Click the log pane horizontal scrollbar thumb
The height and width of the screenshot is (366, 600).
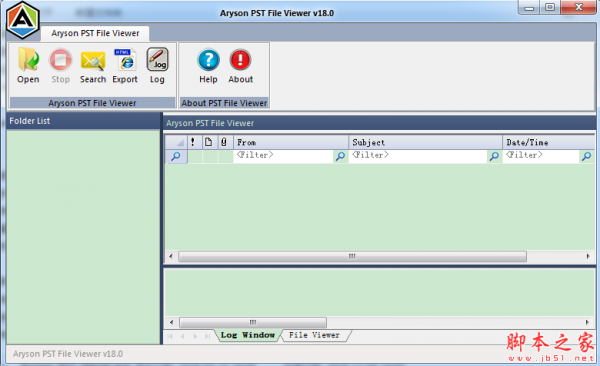(253, 322)
